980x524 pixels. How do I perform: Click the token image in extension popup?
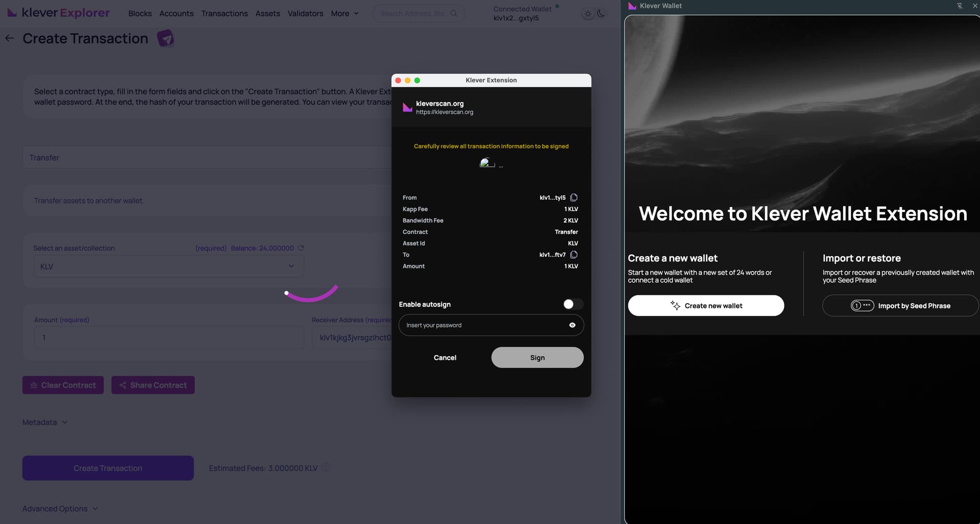point(487,163)
